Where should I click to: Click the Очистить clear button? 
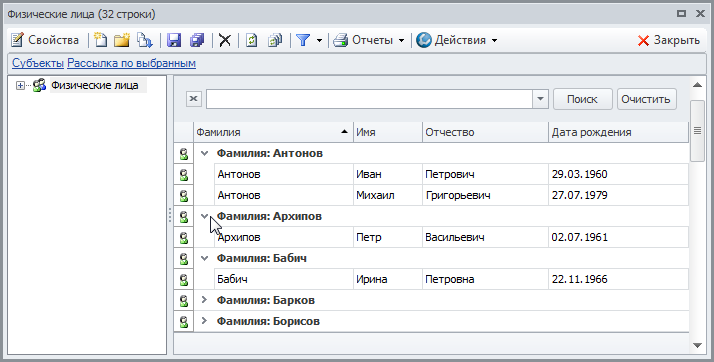646,99
